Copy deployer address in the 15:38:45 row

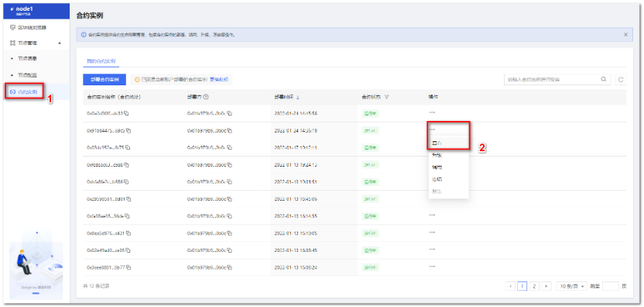230,250
